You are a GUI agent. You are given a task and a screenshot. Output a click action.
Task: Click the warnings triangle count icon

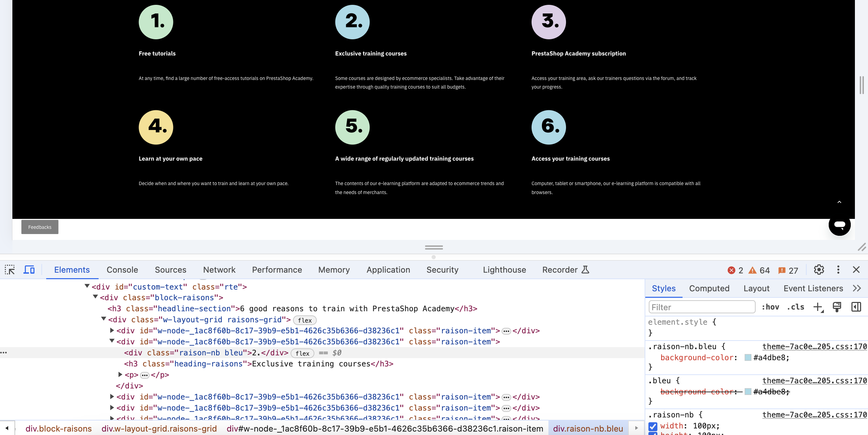click(x=752, y=270)
